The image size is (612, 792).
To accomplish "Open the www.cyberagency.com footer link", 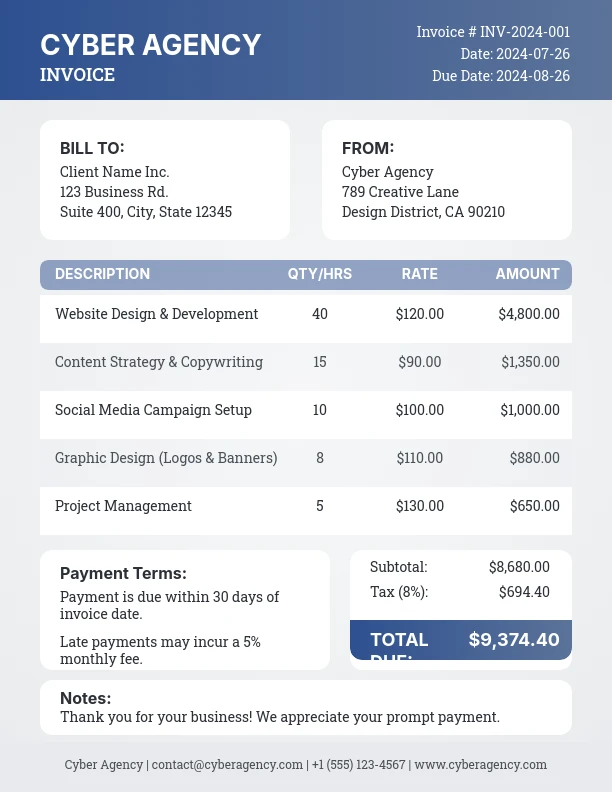I will click(480, 765).
